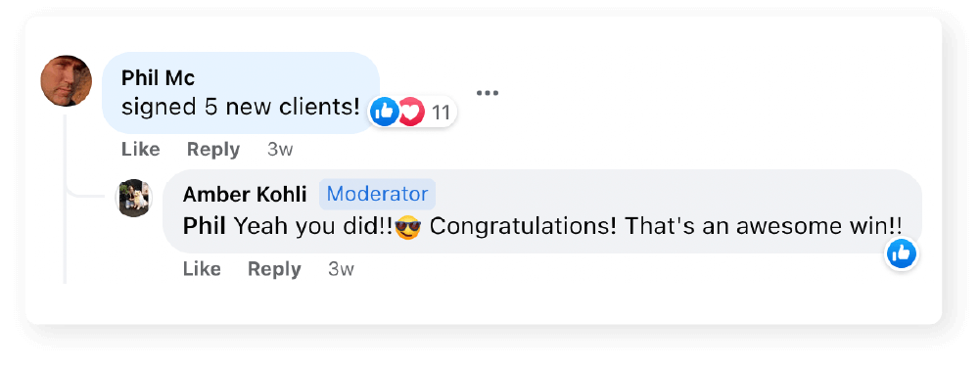The width and height of the screenshot is (980, 367).
Task: Click the 'signed 5 new clients!' comment text
Action: point(241,108)
